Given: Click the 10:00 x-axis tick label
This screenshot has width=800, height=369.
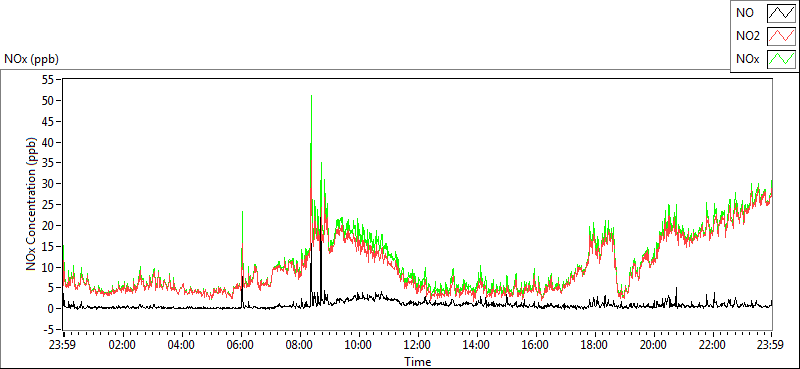Looking at the screenshot, I should (359, 344).
